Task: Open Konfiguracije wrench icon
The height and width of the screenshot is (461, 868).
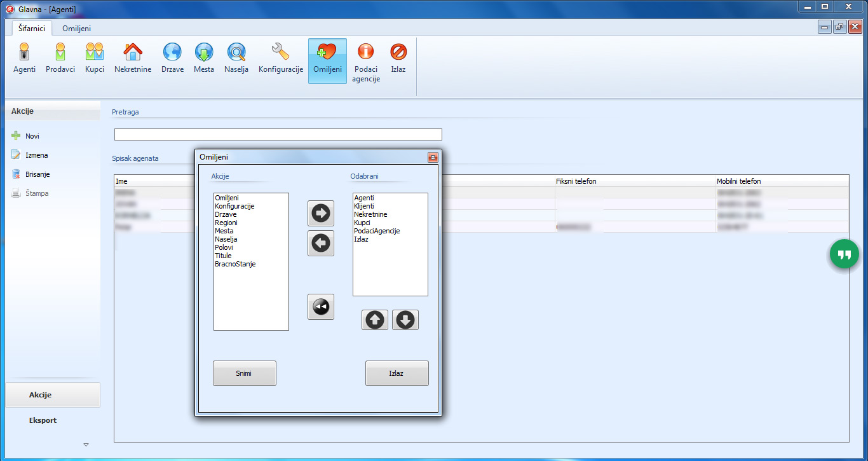Action: click(x=280, y=58)
